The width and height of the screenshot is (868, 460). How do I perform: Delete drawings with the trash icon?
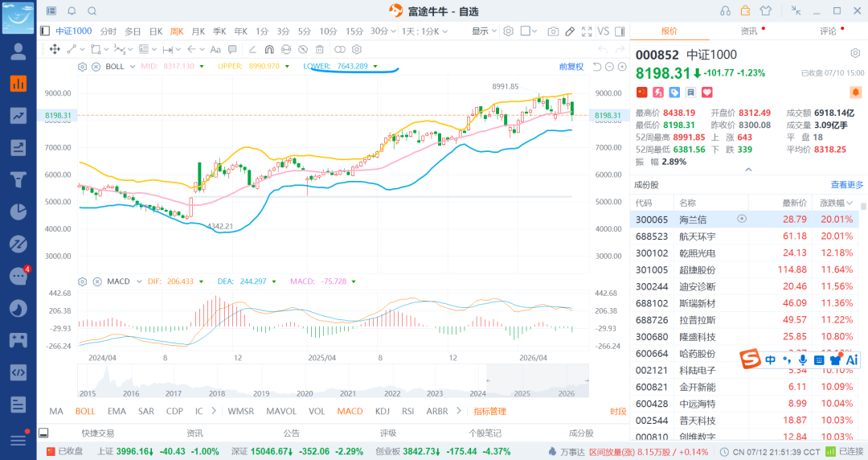pyautogui.click(x=319, y=49)
